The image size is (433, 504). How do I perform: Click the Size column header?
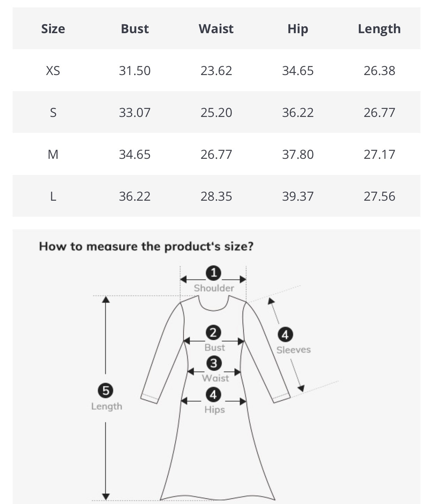[x=53, y=29]
